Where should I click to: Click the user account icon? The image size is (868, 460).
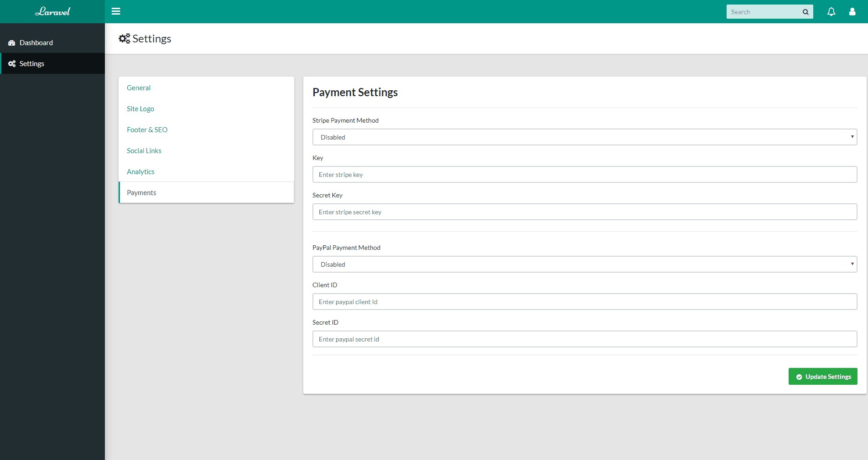tap(852, 11)
